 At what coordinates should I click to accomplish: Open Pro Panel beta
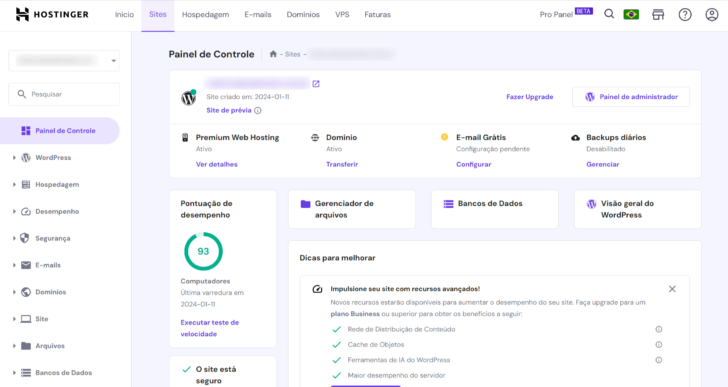click(x=566, y=13)
